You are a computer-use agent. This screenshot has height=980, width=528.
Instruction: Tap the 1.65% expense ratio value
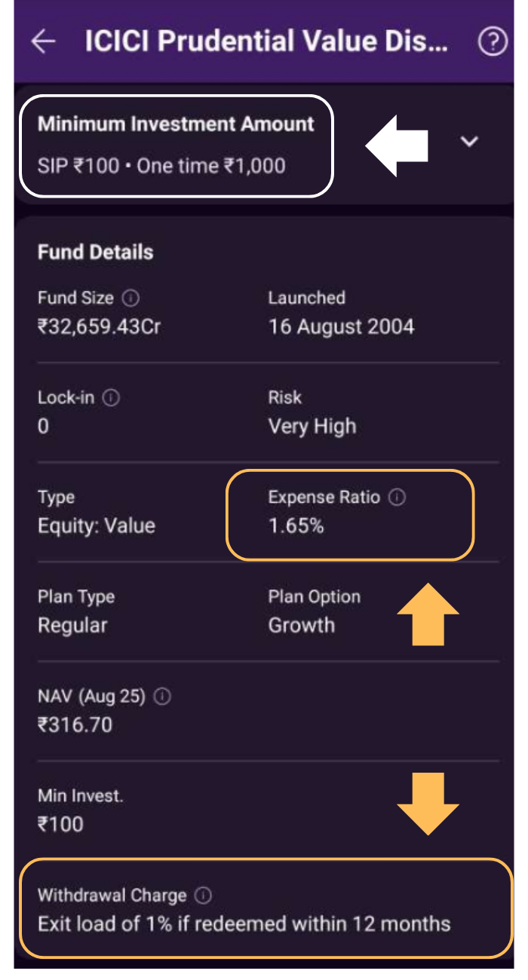coord(296,526)
